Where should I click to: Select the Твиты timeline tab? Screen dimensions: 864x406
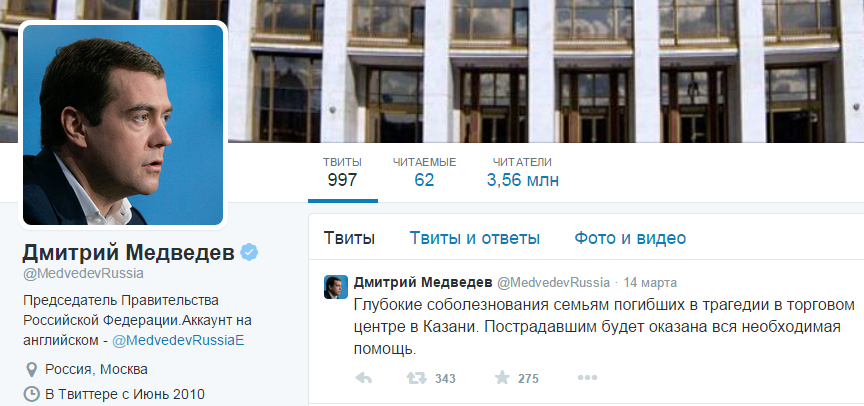(x=349, y=239)
